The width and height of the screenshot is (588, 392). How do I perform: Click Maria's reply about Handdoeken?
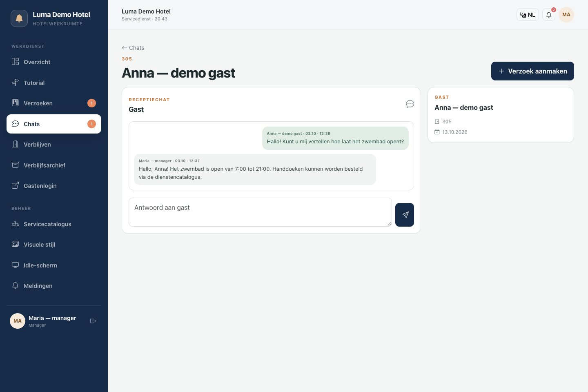pos(255,169)
